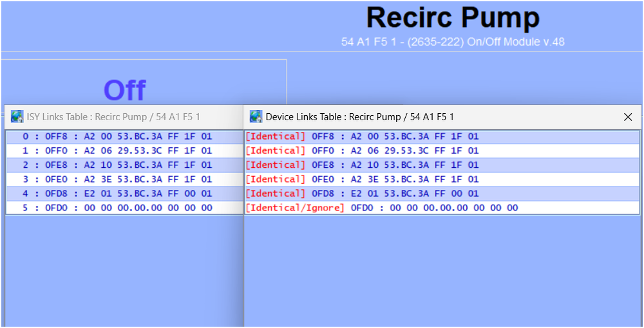644x328 pixels.
Task: Select row 3 (0FE0) in ISY Links Table
Action: point(117,179)
